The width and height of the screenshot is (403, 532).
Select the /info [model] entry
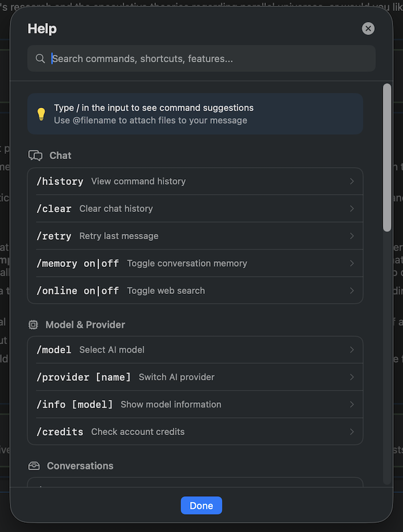195,405
